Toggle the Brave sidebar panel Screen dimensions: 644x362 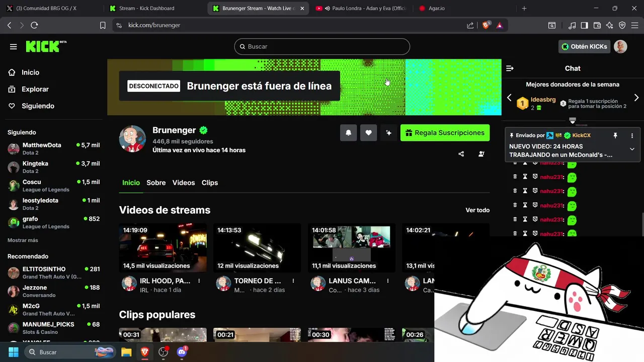pyautogui.click(x=585, y=25)
